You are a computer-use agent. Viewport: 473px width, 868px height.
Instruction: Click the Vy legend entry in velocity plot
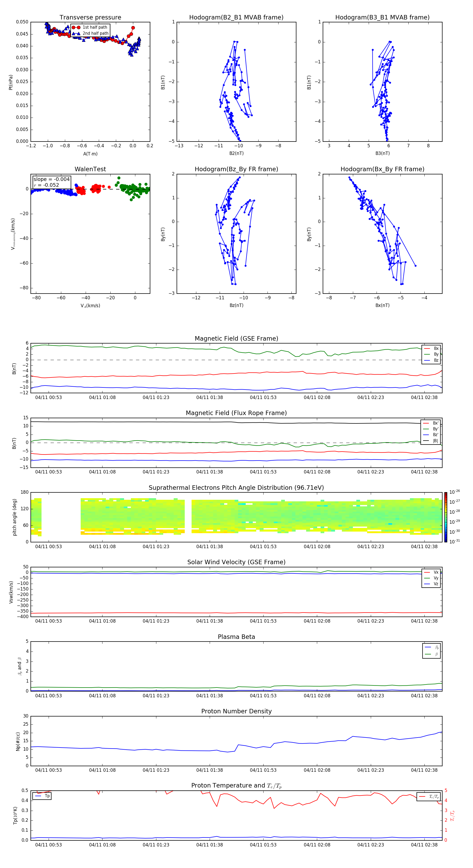pyautogui.click(x=431, y=578)
